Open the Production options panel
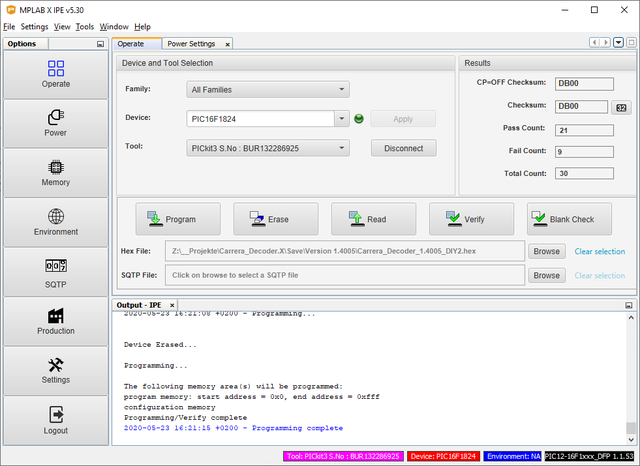Screen dimensions: 640x466 (x=56, y=322)
